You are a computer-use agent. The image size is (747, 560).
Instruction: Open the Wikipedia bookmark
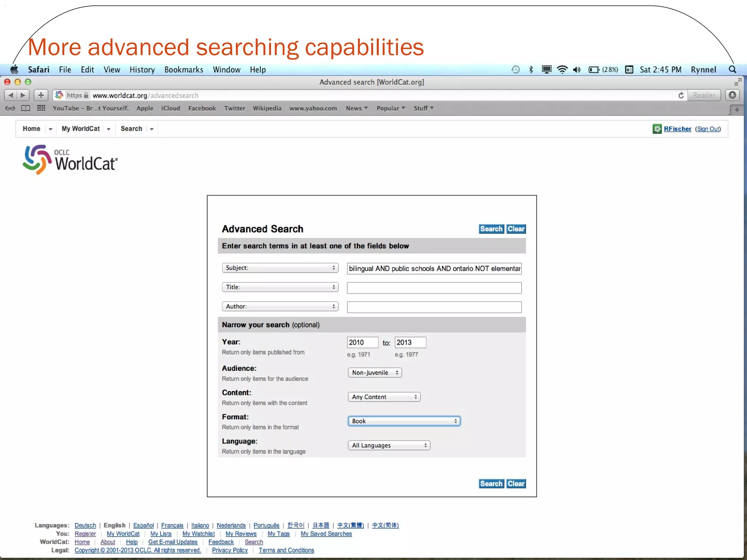[x=267, y=108]
